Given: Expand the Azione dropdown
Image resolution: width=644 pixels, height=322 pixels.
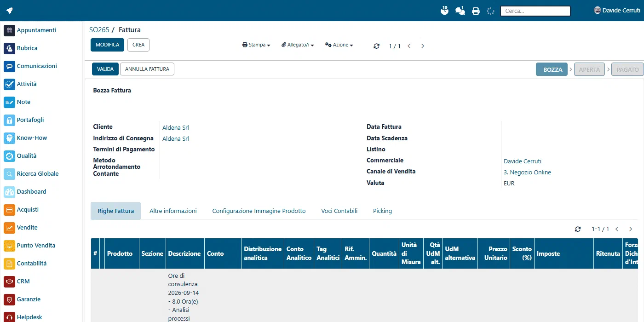Looking at the screenshot, I should coord(339,45).
